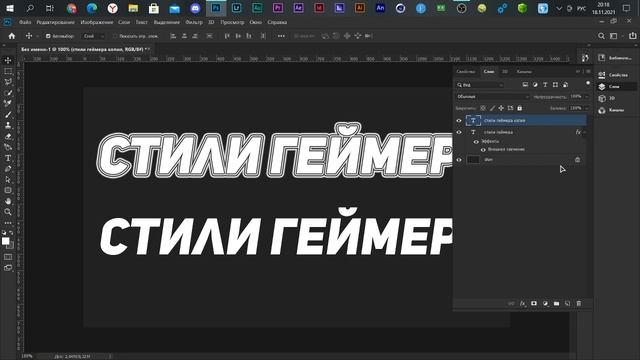The width and height of the screenshot is (640, 360).
Task: Select the Horizontal Type tool
Action: pos(8,158)
